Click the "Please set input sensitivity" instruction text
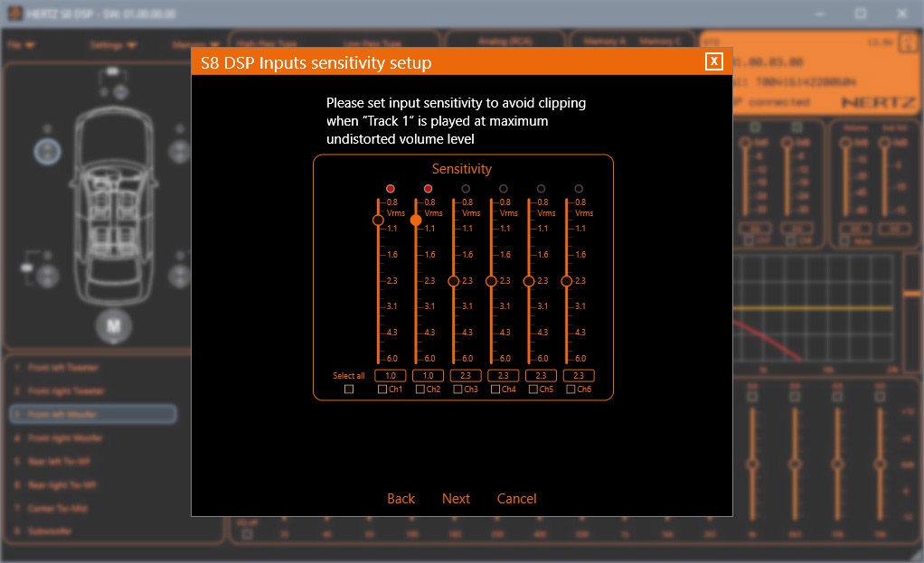Image resolution: width=924 pixels, height=563 pixels. [456, 121]
